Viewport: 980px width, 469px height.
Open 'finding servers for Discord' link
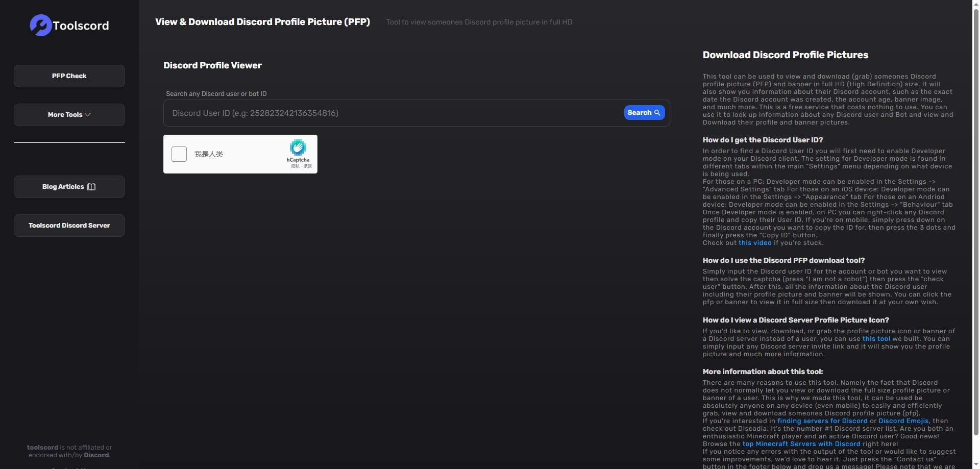[x=822, y=421]
